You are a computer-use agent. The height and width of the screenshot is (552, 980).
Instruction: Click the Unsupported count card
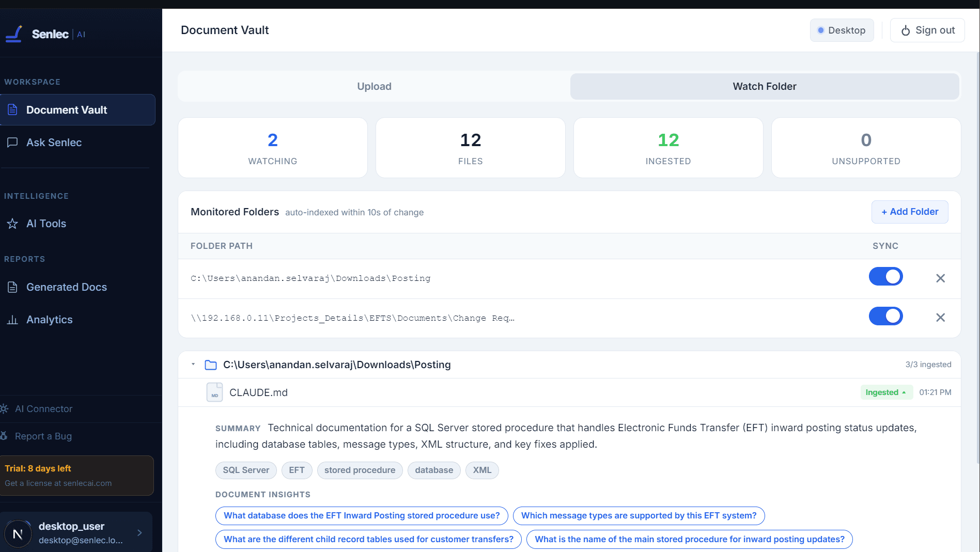click(866, 148)
